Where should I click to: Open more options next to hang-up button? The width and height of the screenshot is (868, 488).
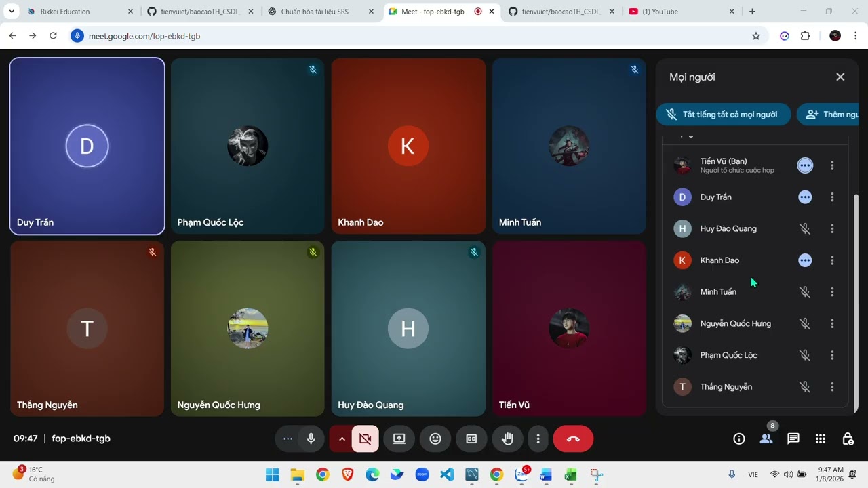pos(538,439)
